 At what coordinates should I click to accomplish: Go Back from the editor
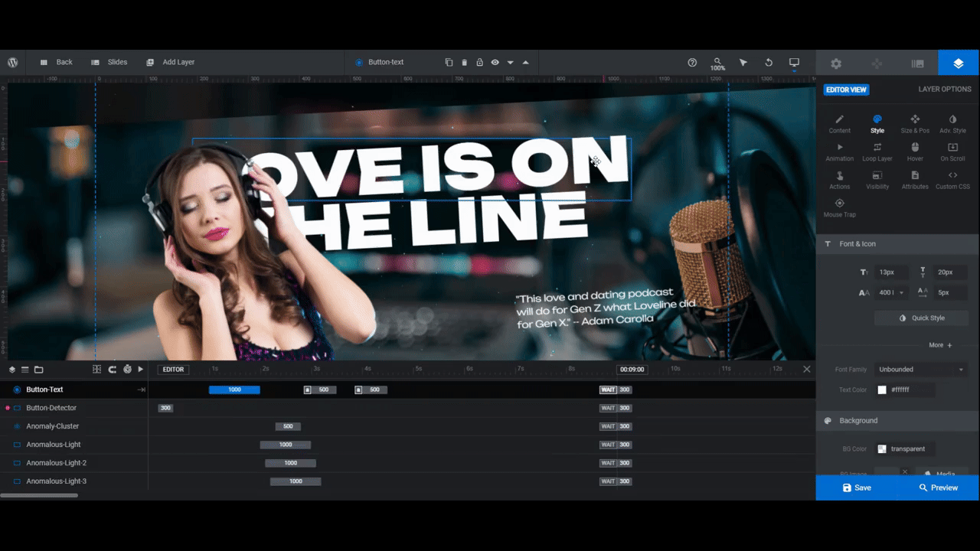(x=56, y=62)
